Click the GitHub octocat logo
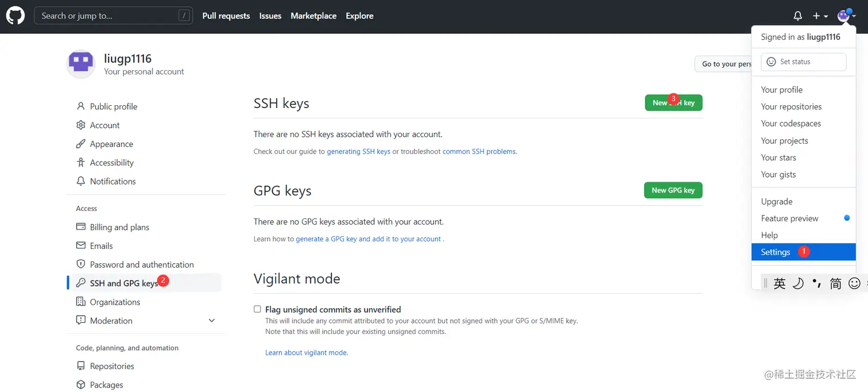Screen dimensions: 868x392 [x=15, y=16]
